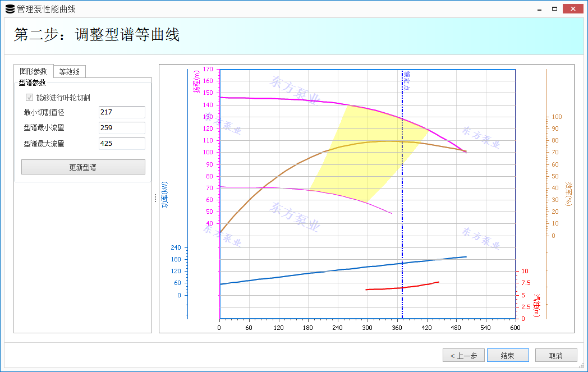
Task: Click the 7.5 tick on NPSH axis
Action: 526,283
